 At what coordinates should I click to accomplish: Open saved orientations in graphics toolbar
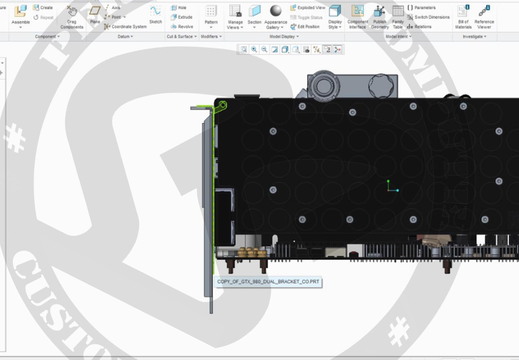296,50
